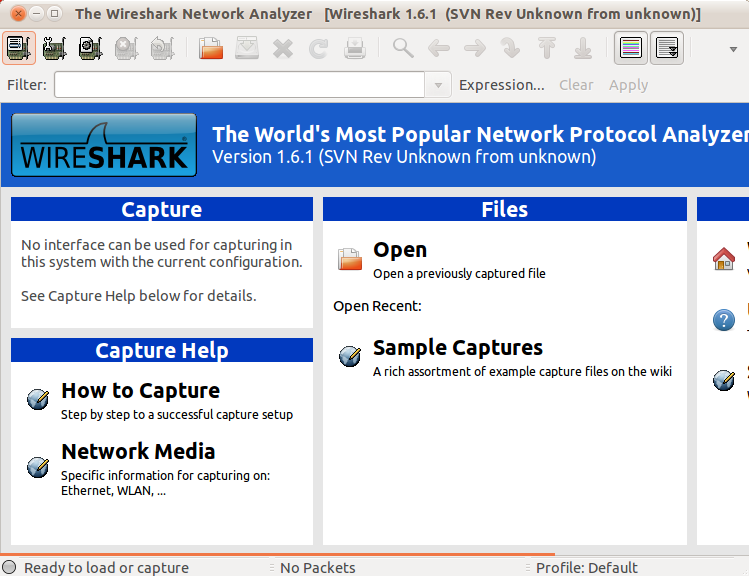Click inside the Filter text field
This screenshot has width=749, height=576.
239,85
